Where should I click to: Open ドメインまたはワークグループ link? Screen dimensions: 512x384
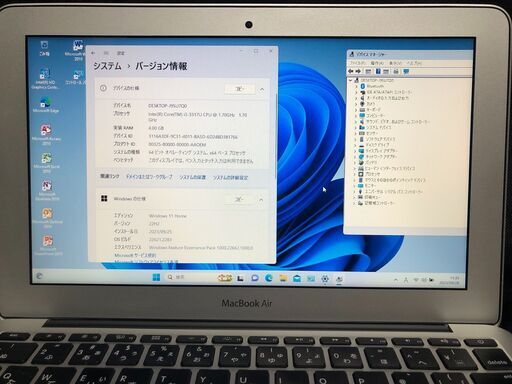point(149,177)
